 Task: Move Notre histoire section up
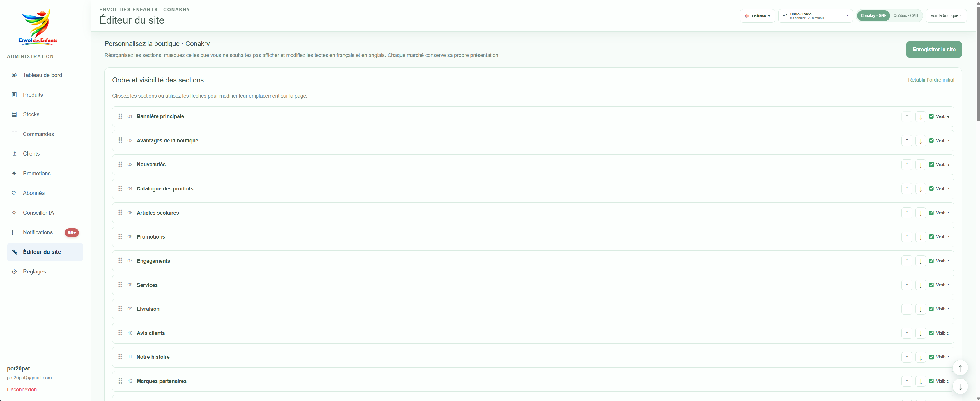tap(907, 357)
